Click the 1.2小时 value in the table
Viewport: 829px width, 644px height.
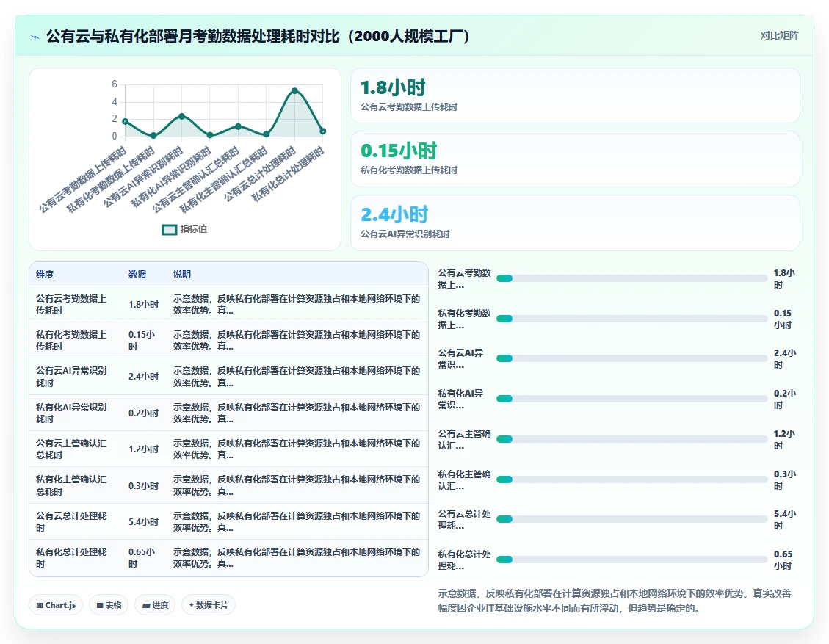tap(143, 449)
